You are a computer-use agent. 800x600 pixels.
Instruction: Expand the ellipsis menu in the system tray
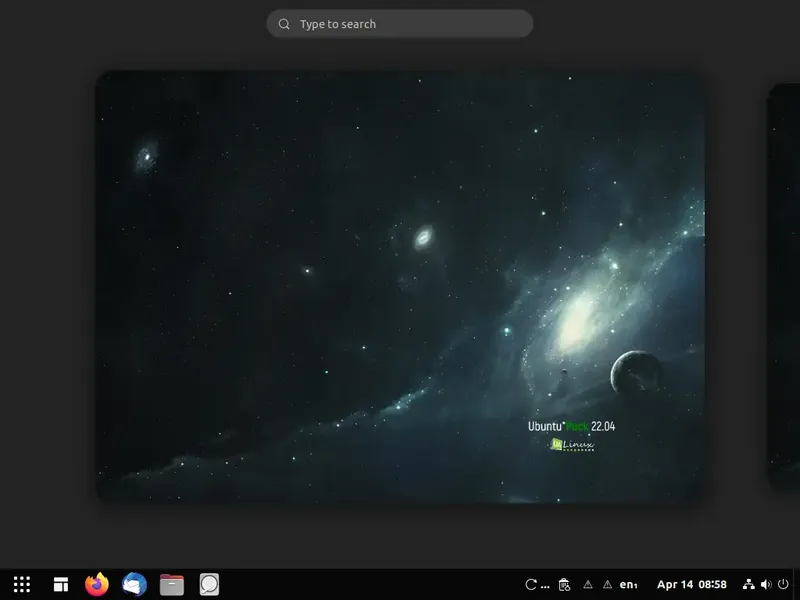click(x=543, y=584)
